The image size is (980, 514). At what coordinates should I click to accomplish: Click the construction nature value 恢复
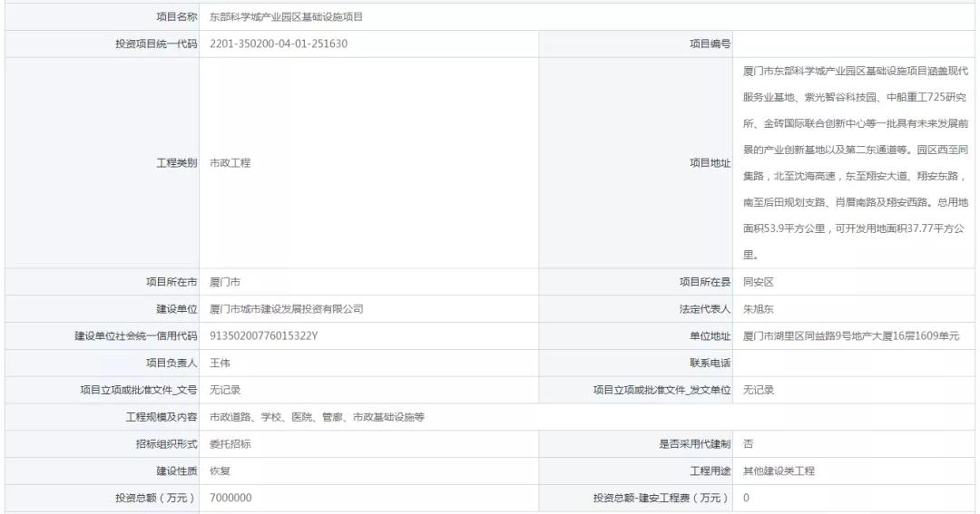tap(220, 471)
